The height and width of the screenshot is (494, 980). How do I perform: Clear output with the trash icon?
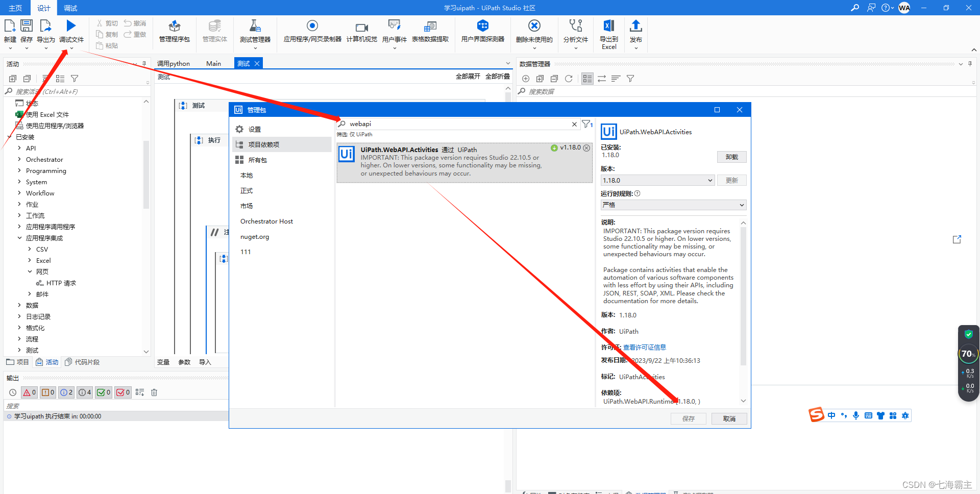[x=154, y=392]
